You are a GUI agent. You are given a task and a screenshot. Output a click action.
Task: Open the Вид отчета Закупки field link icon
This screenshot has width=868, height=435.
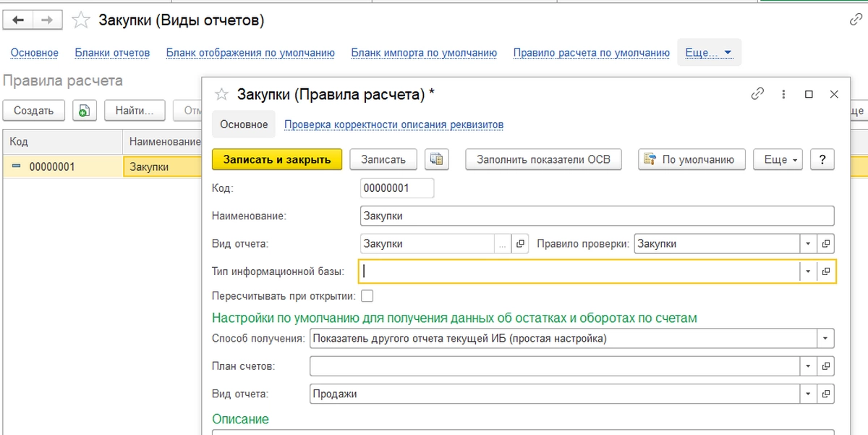(519, 244)
